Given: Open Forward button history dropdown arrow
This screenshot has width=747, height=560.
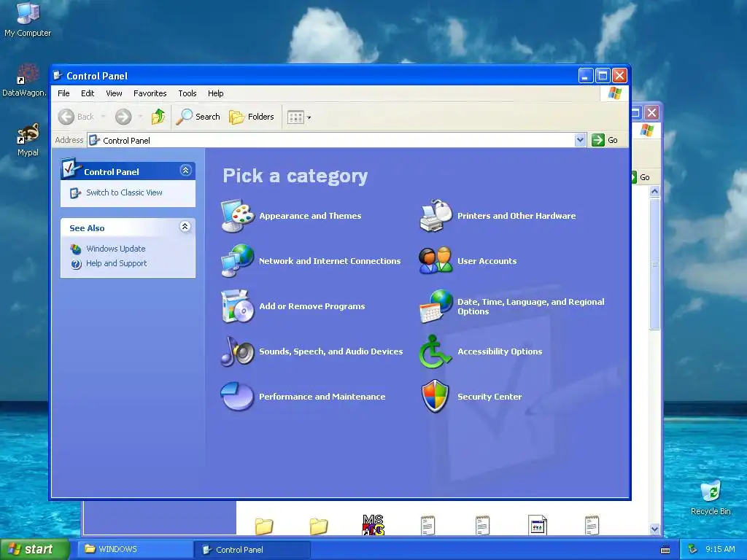Looking at the screenshot, I should 141,117.
